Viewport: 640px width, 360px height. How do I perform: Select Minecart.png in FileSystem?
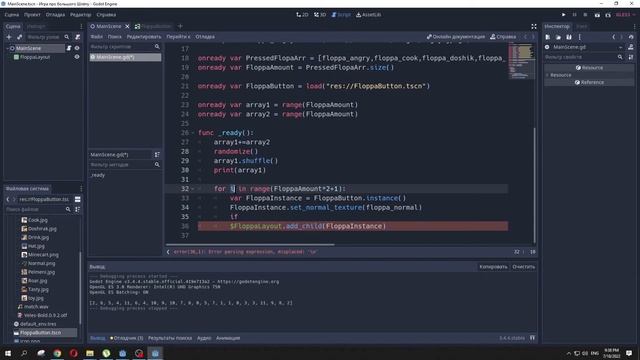click(x=40, y=255)
